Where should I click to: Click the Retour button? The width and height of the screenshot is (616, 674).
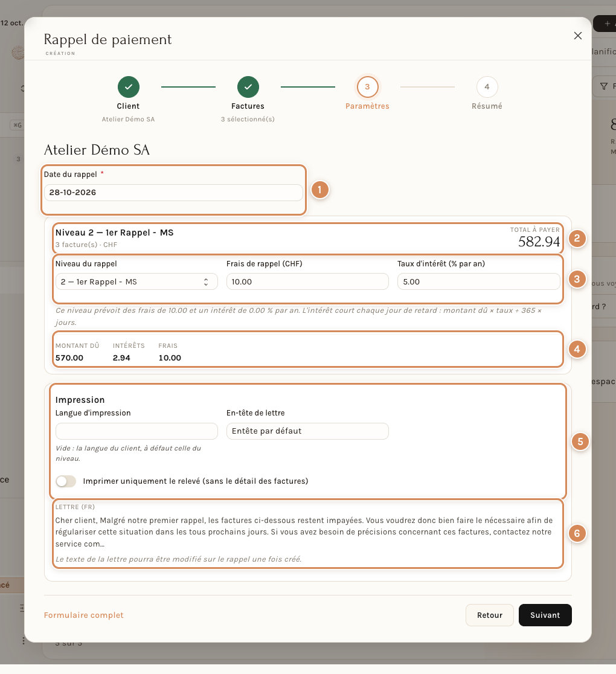click(x=490, y=615)
